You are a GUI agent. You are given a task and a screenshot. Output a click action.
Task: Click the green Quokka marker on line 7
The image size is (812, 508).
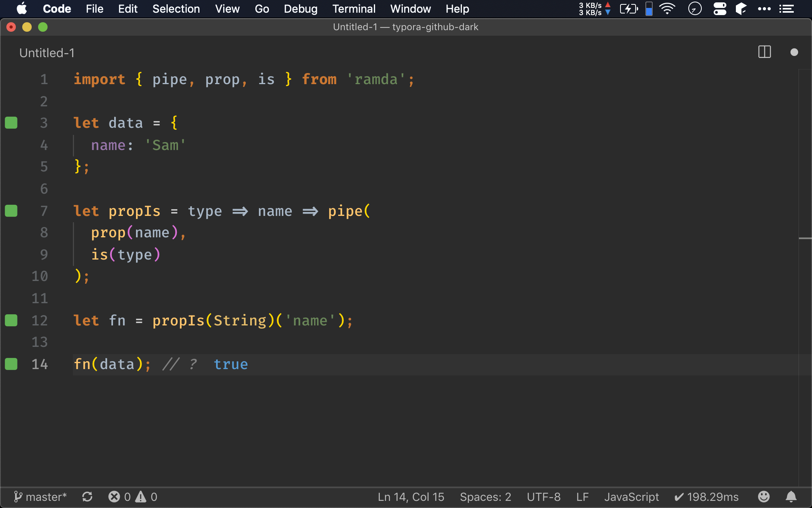[x=11, y=211]
